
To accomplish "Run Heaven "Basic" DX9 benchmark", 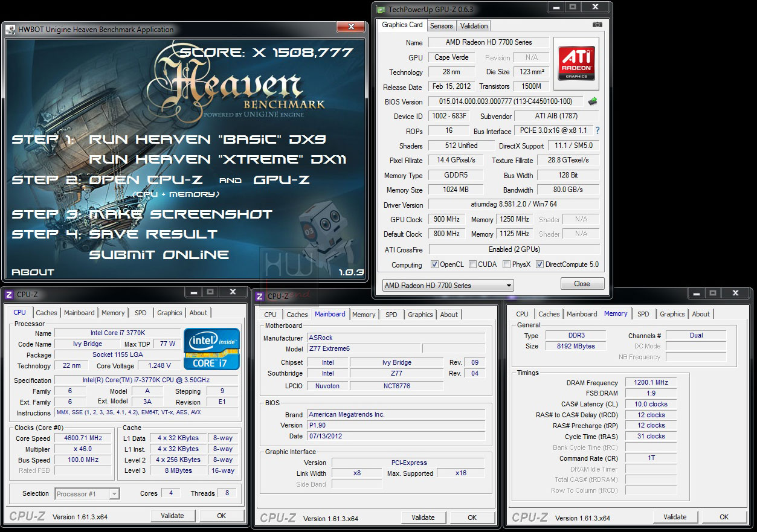I will 207,139.
